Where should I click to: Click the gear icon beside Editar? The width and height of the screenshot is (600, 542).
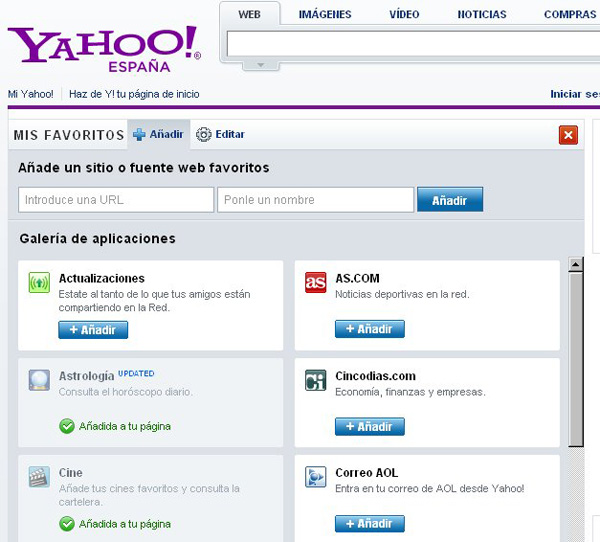[x=203, y=134]
